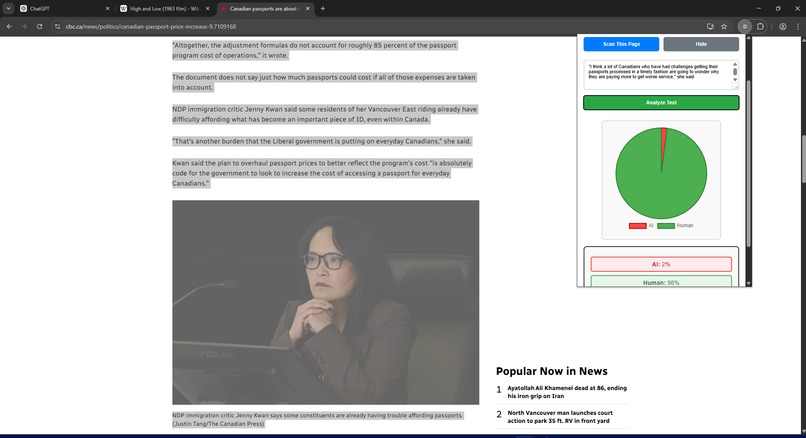Toggle the AI legend entry
806x438 pixels.
[641, 226]
